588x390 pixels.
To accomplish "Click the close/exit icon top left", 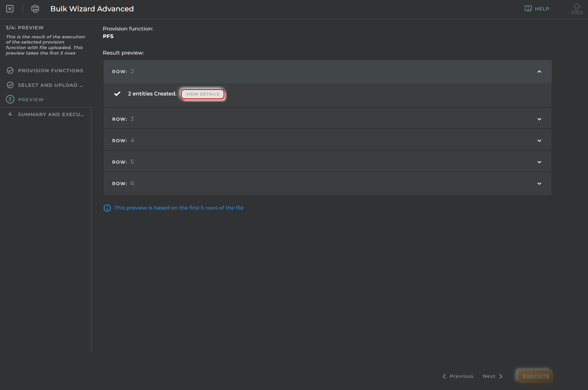I will [x=10, y=9].
